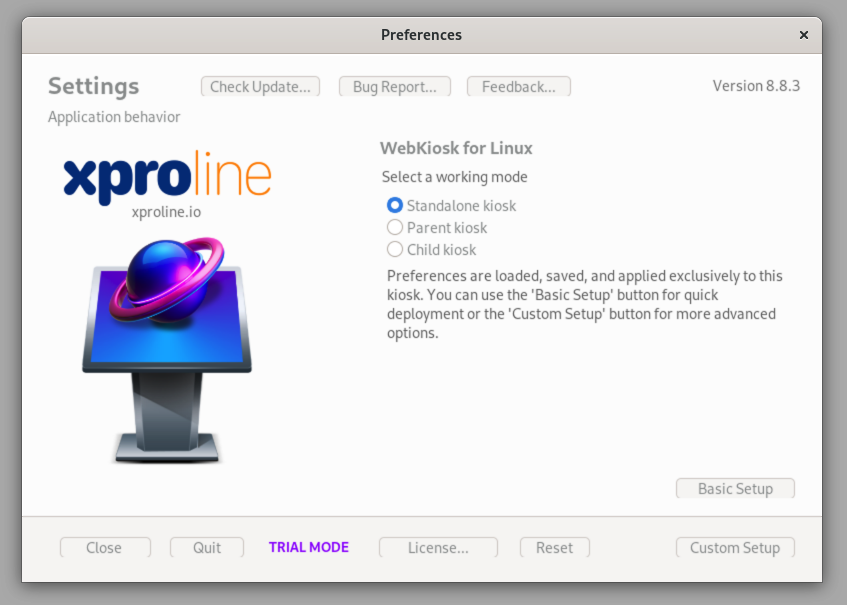Click the WebKiosk for Linux heading
Image resolution: width=847 pixels, height=605 pixels.
coord(456,148)
